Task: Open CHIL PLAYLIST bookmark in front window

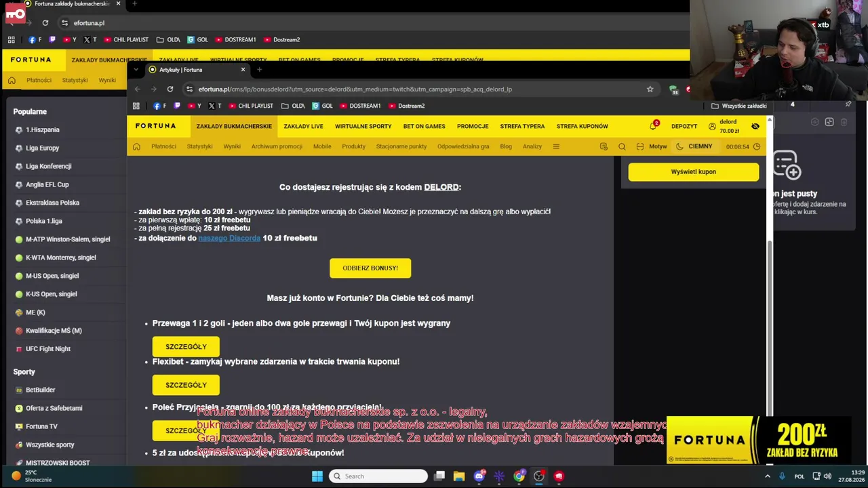Action: 251,106
